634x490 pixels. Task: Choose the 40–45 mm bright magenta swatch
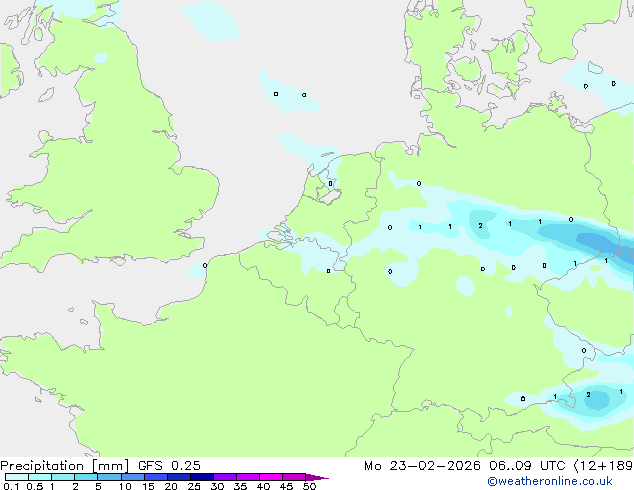271,477
